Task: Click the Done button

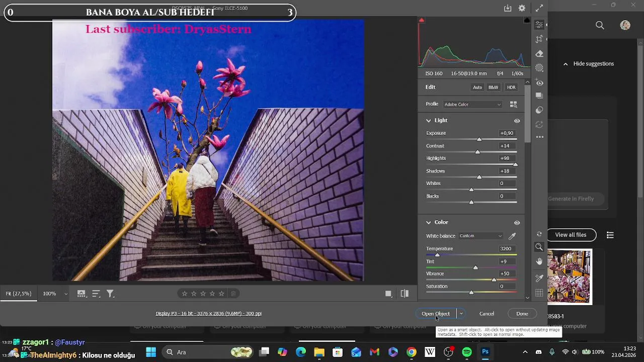Action: (x=522, y=314)
